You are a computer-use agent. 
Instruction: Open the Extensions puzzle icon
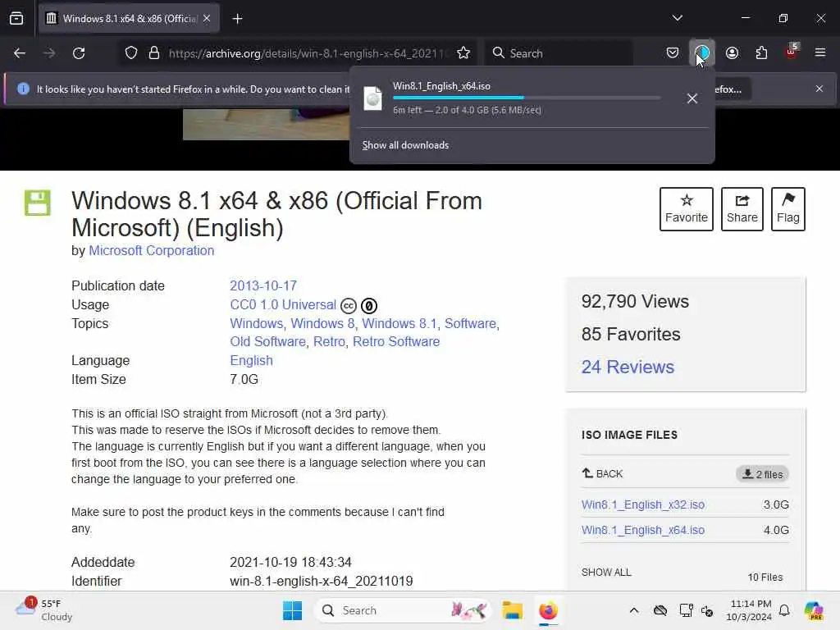(761, 53)
